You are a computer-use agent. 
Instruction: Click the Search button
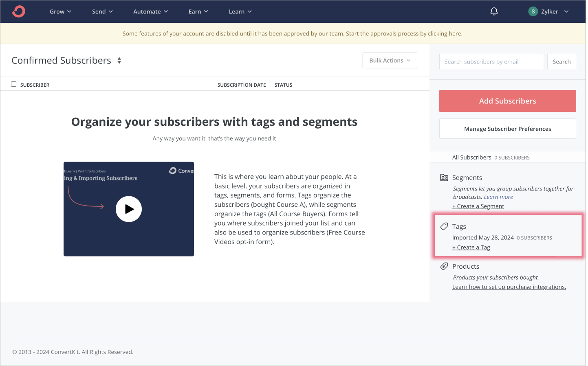click(x=562, y=61)
